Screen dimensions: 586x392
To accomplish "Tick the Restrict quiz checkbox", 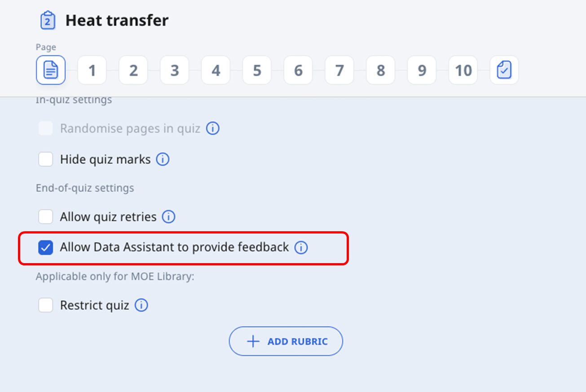I will 46,305.
